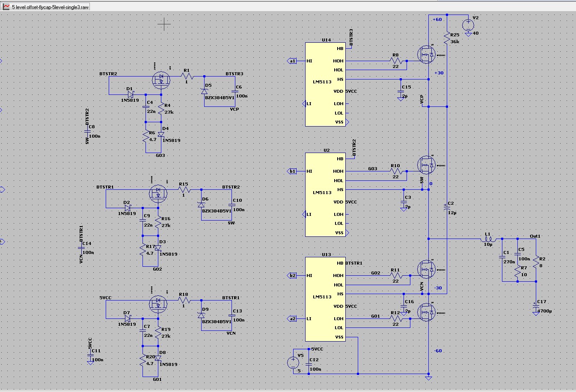Select zener diode D9 symbol
This screenshot has height=392, width=576.
click(x=201, y=315)
